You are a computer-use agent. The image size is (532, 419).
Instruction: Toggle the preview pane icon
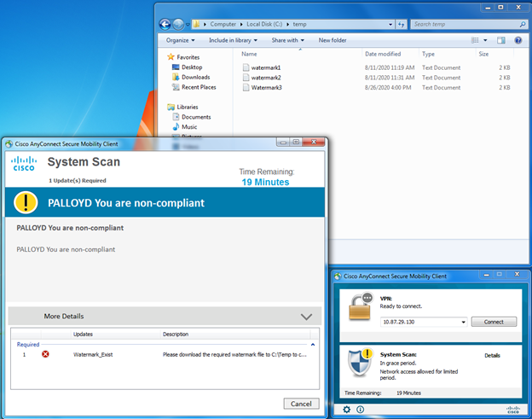click(x=500, y=40)
